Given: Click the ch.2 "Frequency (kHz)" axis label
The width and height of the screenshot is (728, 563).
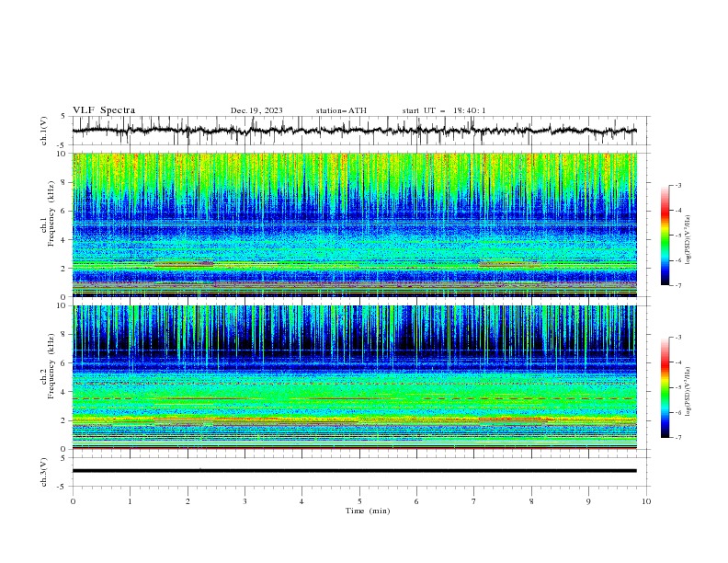Looking at the screenshot, I should 51,365.
